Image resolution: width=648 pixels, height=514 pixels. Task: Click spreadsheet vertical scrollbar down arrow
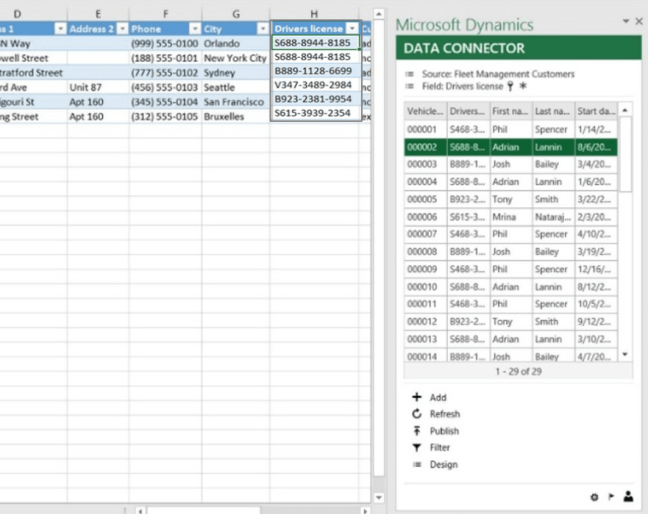coord(379,497)
